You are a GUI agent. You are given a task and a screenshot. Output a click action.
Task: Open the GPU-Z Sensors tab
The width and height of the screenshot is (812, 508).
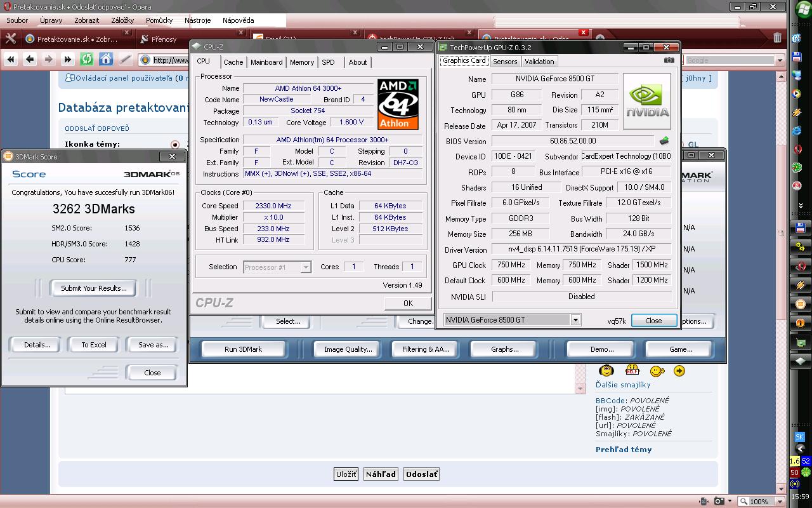pos(505,62)
